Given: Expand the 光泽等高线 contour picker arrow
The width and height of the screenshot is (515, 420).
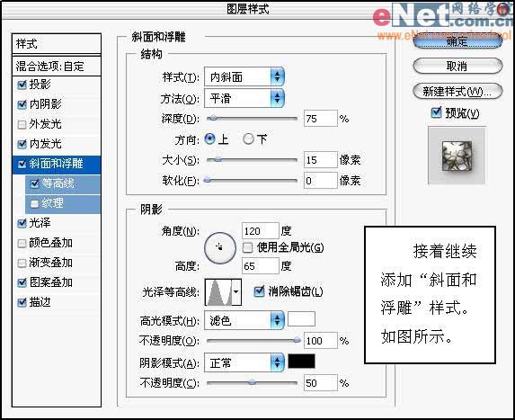Looking at the screenshot, I should click(236, 291).
